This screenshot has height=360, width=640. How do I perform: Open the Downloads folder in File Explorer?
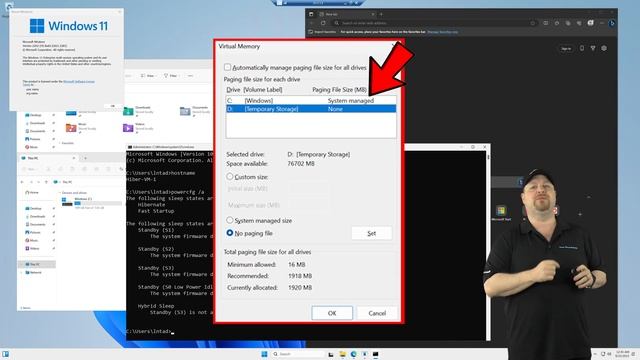(139, 110)
